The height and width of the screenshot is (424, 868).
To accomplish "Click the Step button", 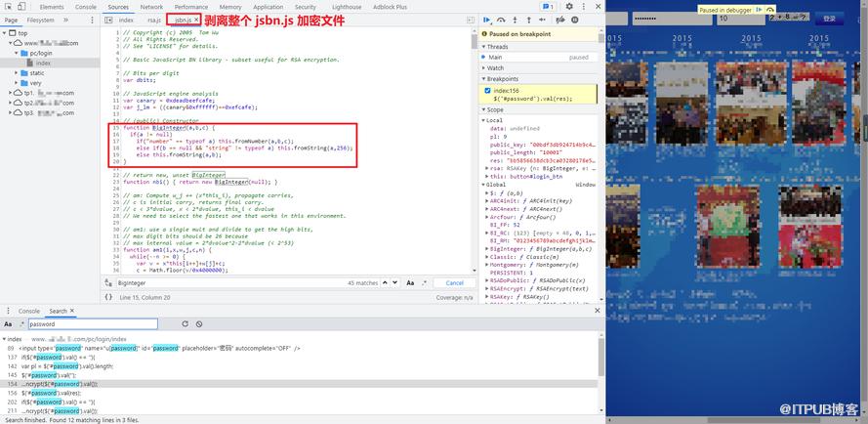I will (x=543, y=20).
